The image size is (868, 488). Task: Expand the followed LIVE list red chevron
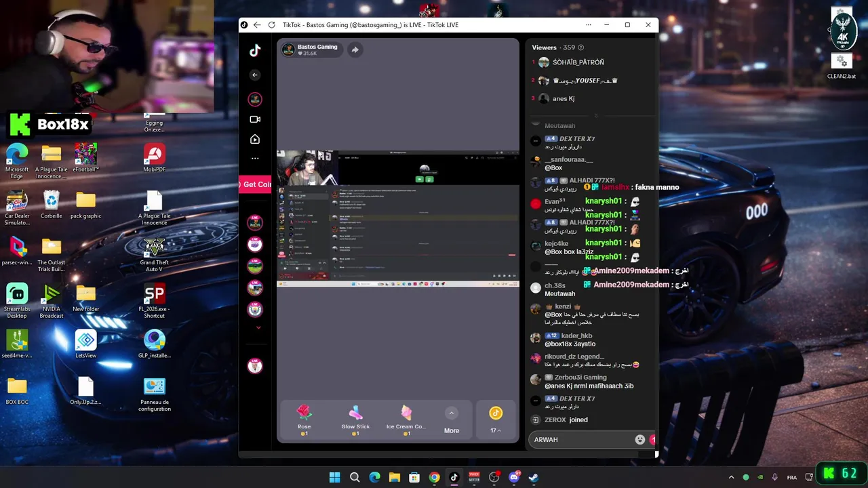[x=258, y=327]
